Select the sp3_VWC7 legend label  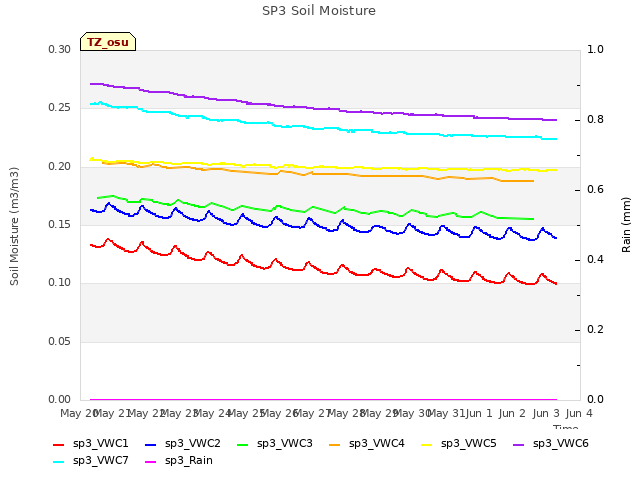click(100, 461)
